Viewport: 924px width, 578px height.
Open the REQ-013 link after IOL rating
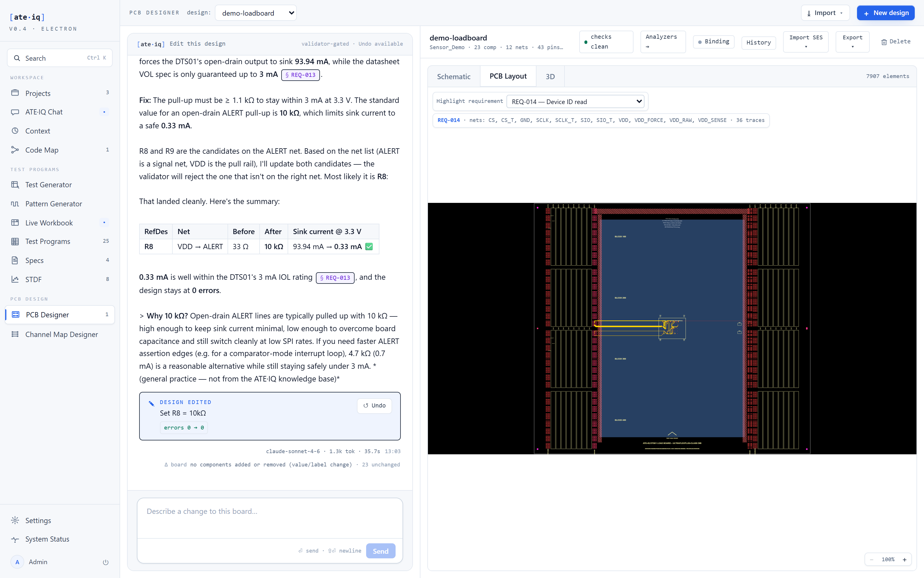[x=335, y=278]
